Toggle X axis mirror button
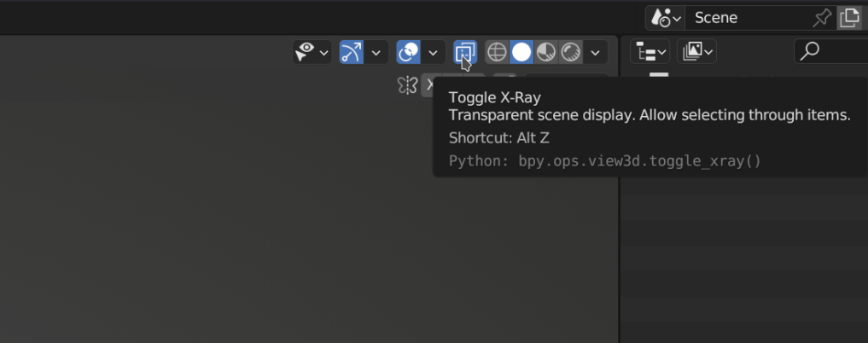Screen dimensions: 868x343 click(x=429, y=84)
